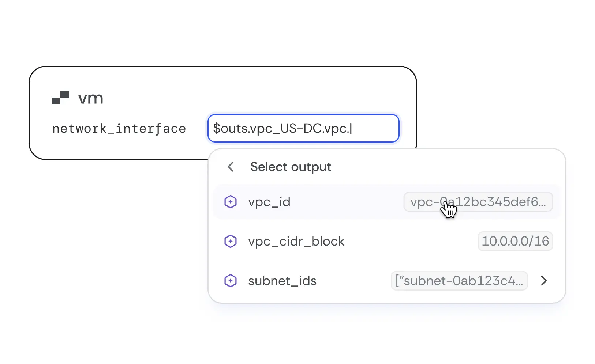Click the "vm" node title text
This screenshot has height=364, width=595.
pos(90,98)
